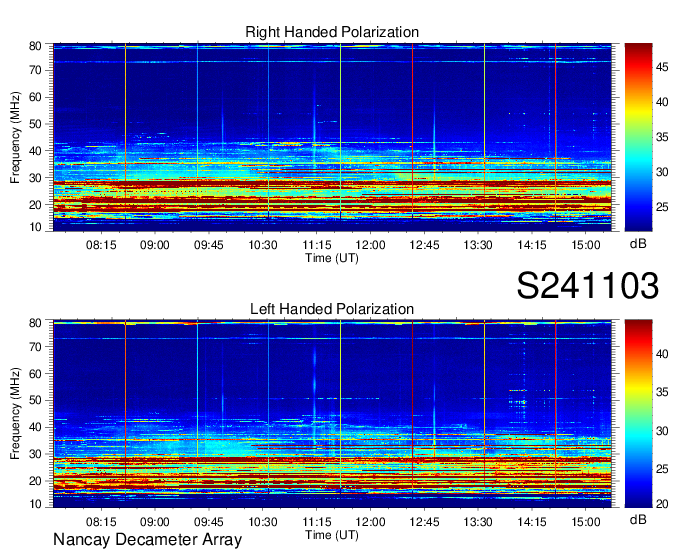
Task: Click Time (UT) label under upper plot
Action: coord(332,258)
